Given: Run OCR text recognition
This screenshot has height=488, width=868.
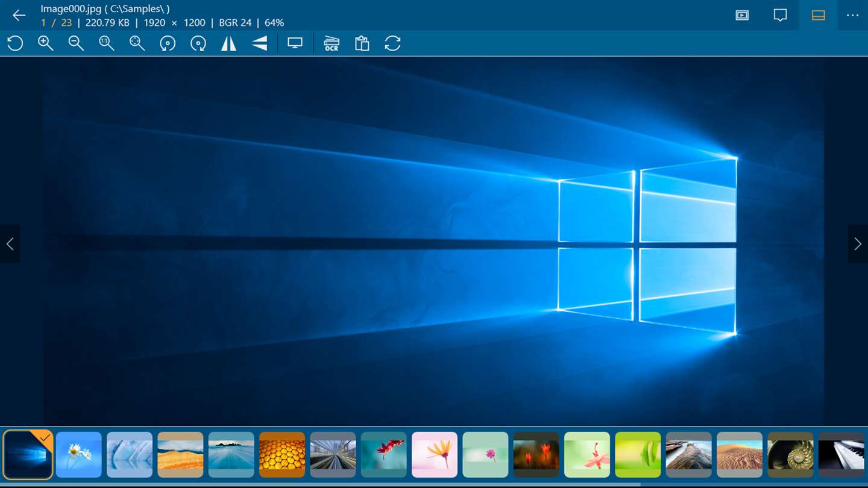Looking at the screenshot, I should 332,43.
